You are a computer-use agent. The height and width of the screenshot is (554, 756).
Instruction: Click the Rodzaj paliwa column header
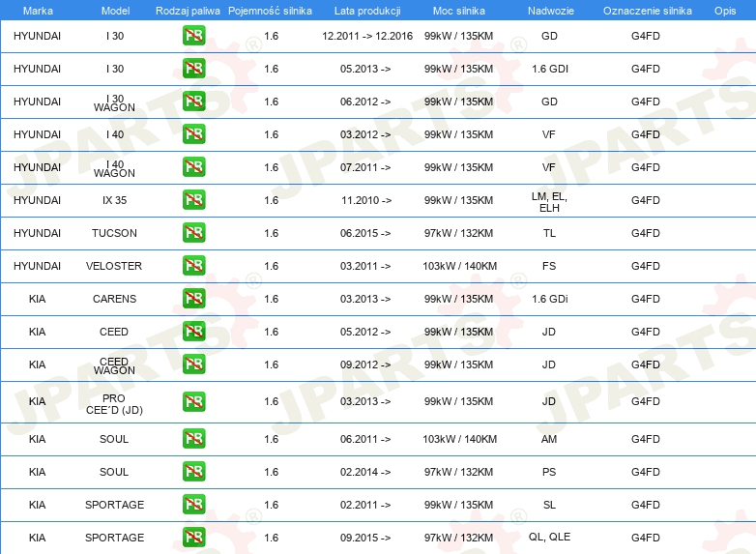188,11
